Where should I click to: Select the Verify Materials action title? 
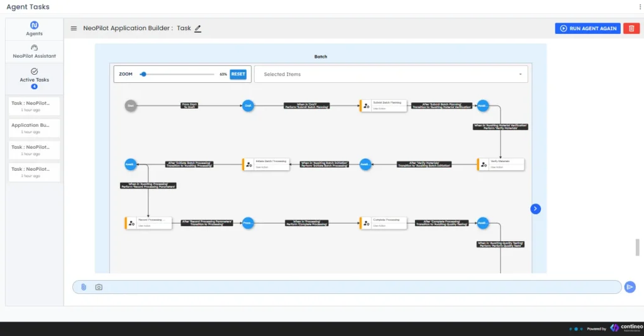tap(500, 161)
